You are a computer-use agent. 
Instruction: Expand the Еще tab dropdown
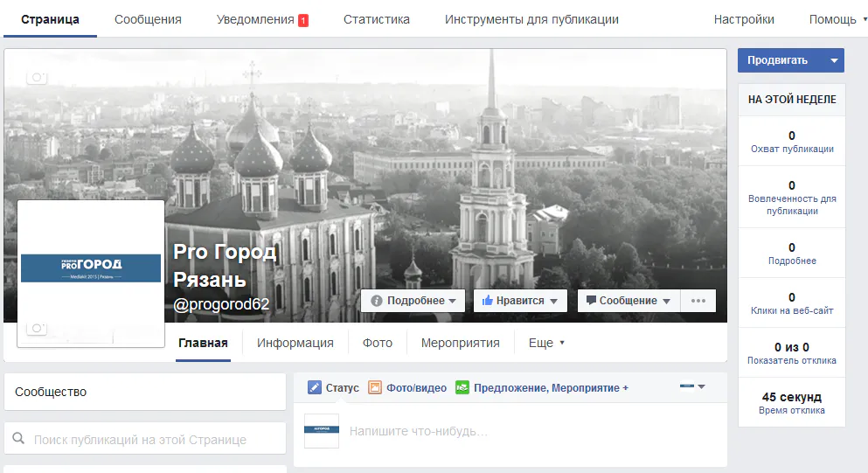[546, 343]
